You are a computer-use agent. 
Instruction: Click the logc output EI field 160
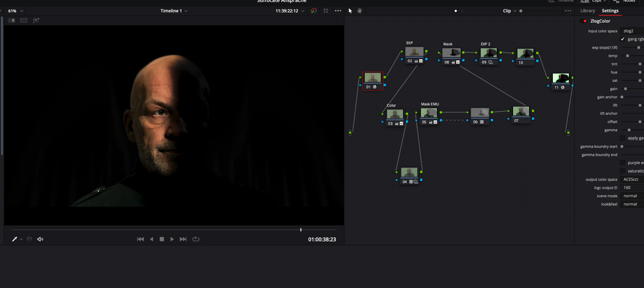(x=632, y=188)
